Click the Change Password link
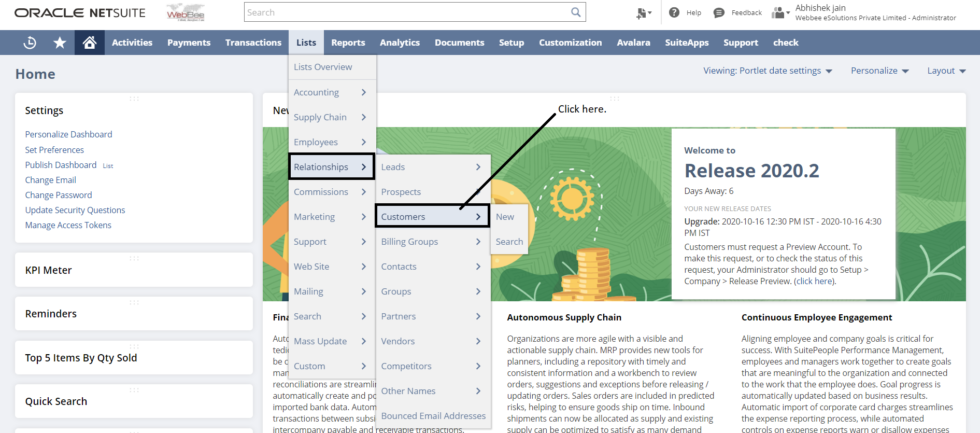This screenshot has height=433, width=980. click(x=59, y=195)
